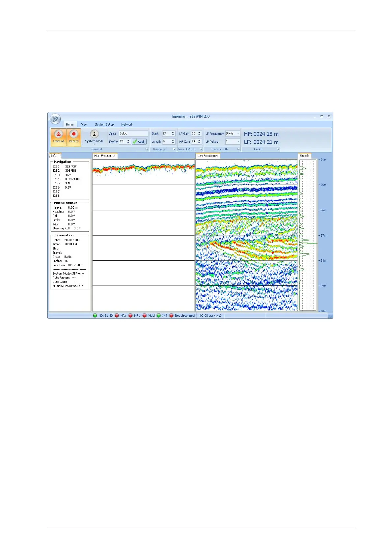This screenshot has height=555, width=392.
Task: Click the HF Gain field showing 24
Action: coord(194,142)
